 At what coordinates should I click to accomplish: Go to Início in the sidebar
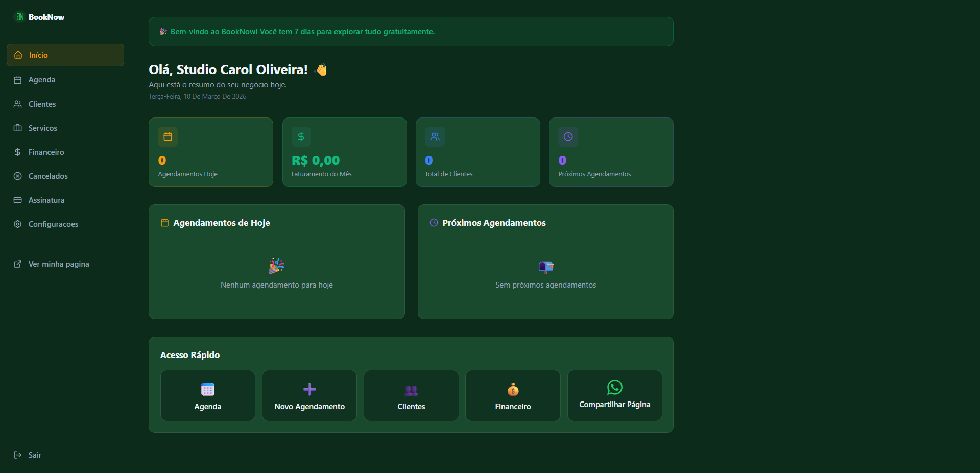[x=65, y=55]
